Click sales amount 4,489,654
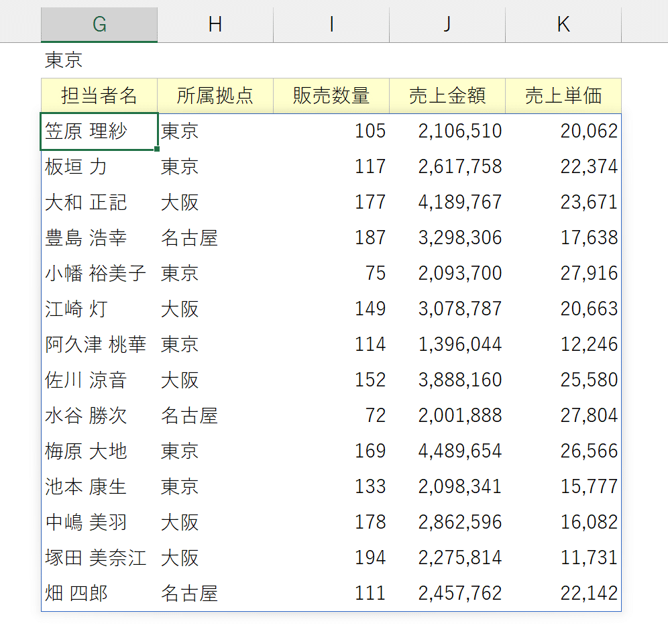 coord(447,451)
